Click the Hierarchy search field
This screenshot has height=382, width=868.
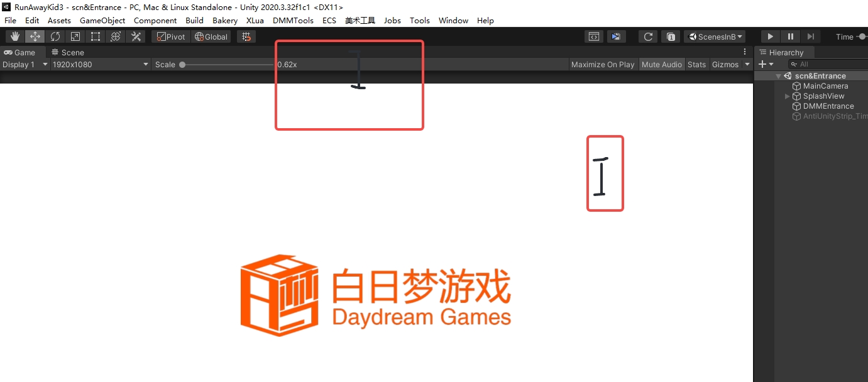coord(828,64)
